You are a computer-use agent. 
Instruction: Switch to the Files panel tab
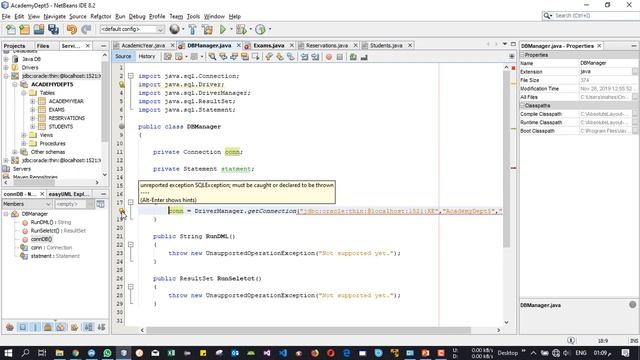[43, 46]
